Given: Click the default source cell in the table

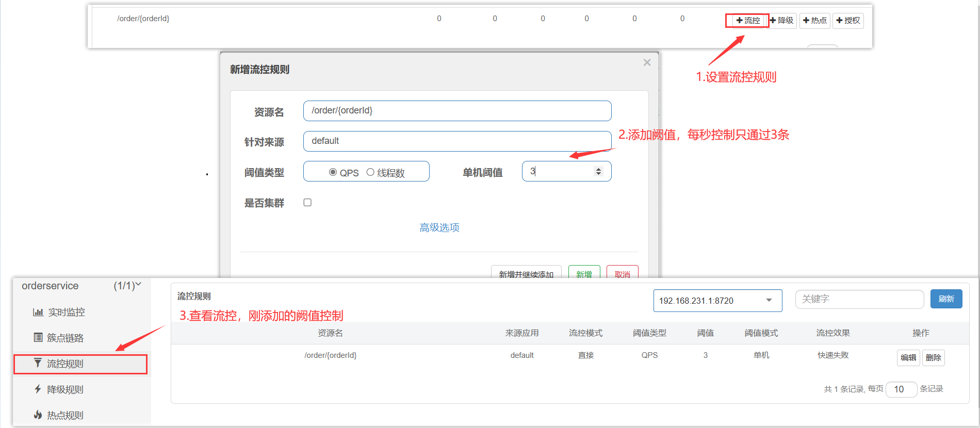Looking at the screenshot, I should [x=522, y=355].
